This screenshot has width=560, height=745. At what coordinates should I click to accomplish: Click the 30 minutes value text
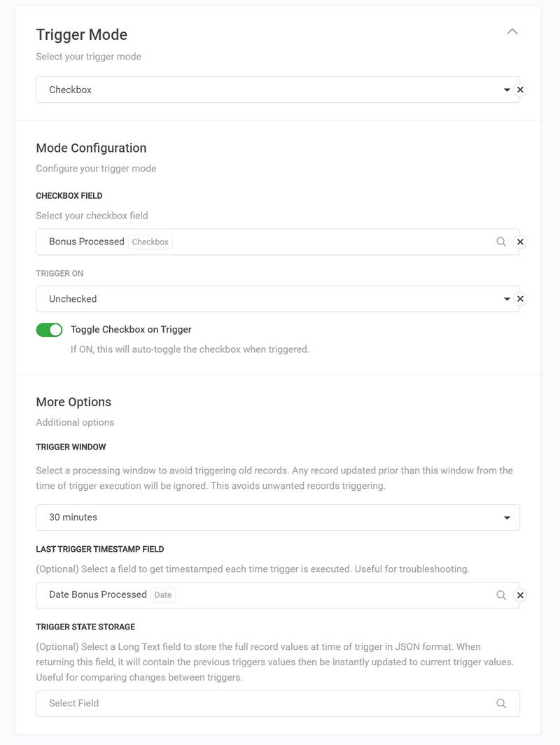[x=73, y=517]
